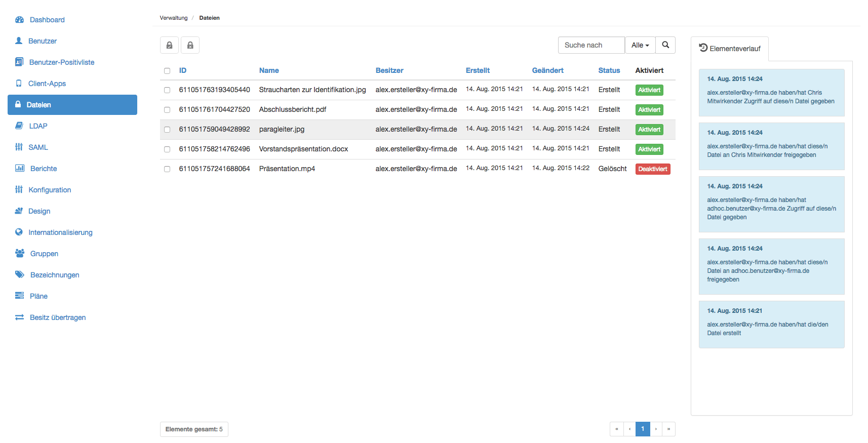This screenshot has width=868, height=443.
Task: Click the file name Vorstandspräsentation.docx
Action: [x=303, y=149]
